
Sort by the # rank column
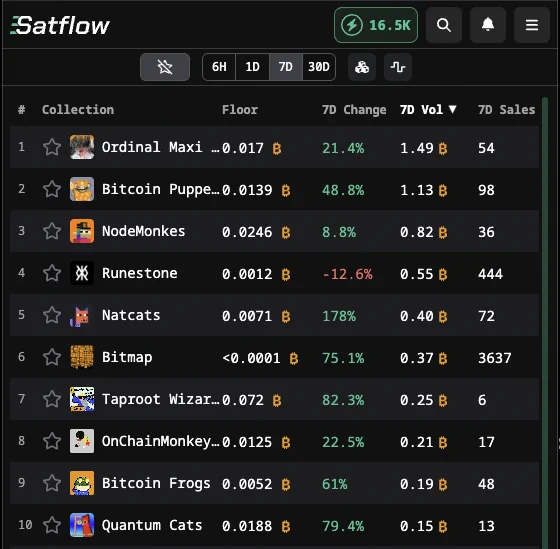tap(21, 109)
